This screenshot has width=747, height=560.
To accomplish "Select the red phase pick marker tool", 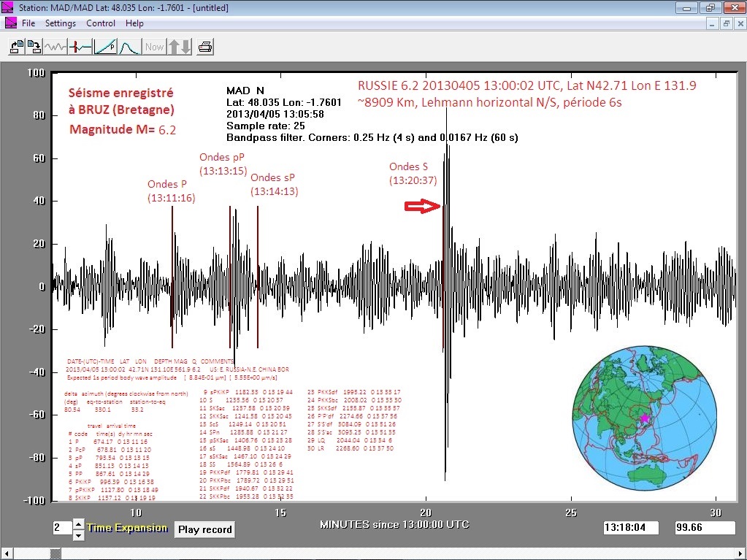I will click(x=80, y=47).
